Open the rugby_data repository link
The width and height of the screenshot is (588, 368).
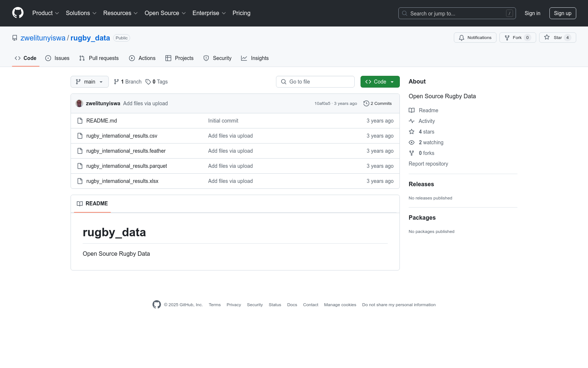[x=90, y=38]
